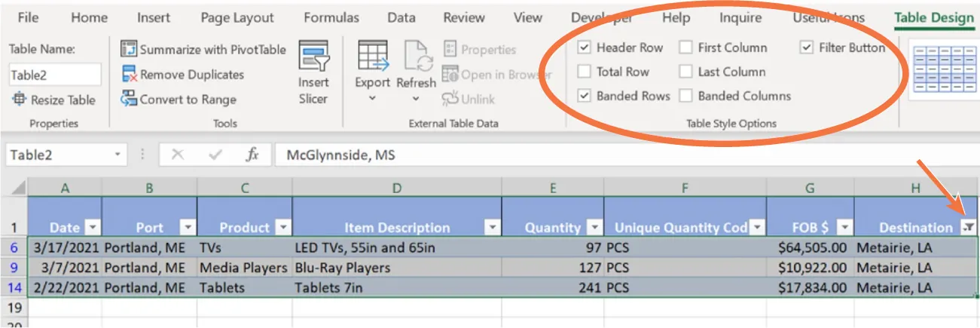Image resolution: width=980 pixels, height=328 pixels.
Task: Open the Insert Slicer tool
Action: click(x=313, y=73)
